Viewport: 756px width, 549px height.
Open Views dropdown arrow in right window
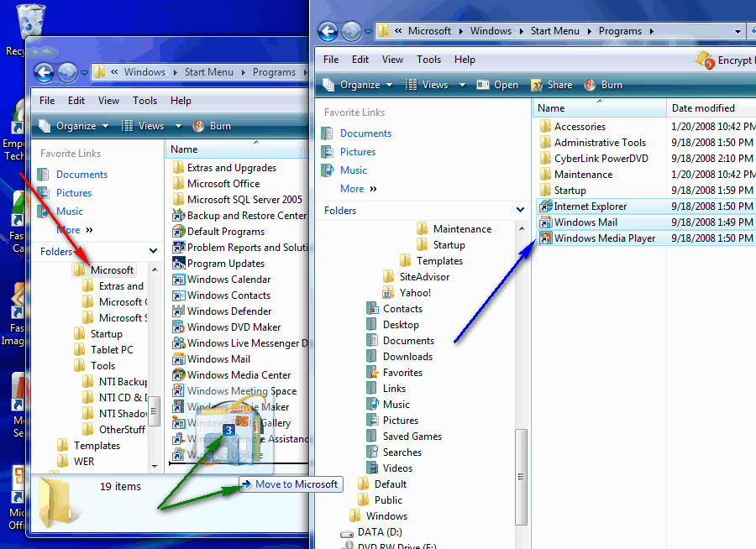click(x=462, y=85)
